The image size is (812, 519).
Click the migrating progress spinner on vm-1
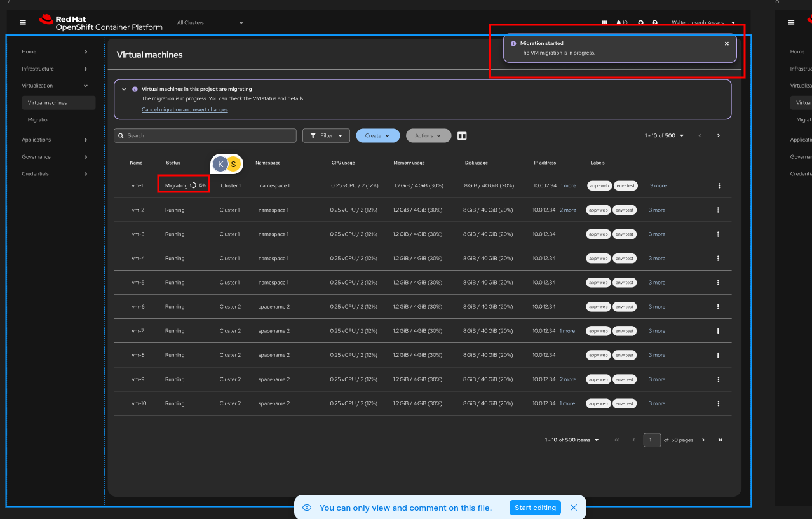click(x=193, y=185)
